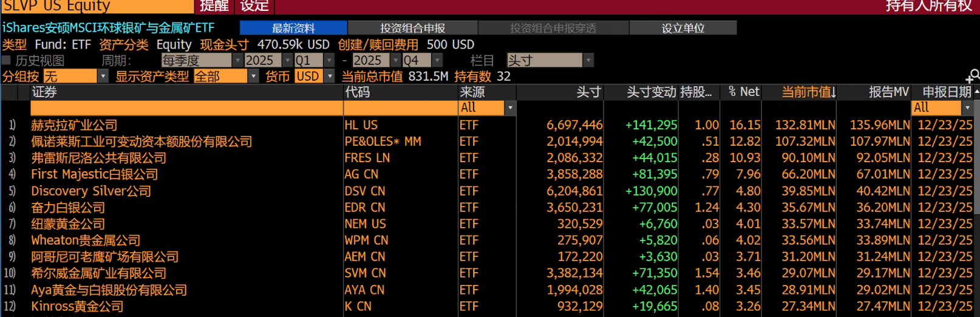Open the 希尔威金属矿业有限公司 holding
This screenshot has width=980, height=317.
(x=98, y=273)
